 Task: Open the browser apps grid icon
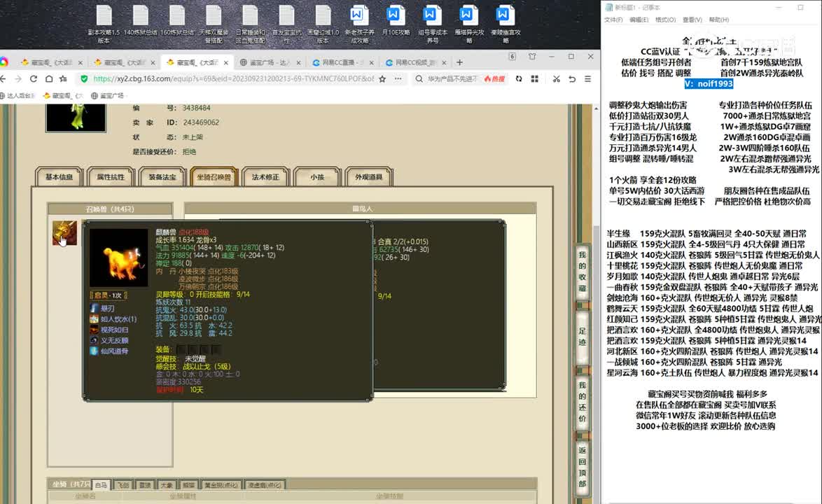click(535, 79)
